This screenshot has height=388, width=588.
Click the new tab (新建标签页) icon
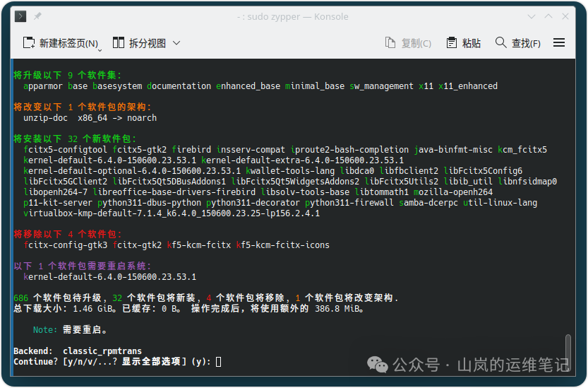click(x=29, y=43)
